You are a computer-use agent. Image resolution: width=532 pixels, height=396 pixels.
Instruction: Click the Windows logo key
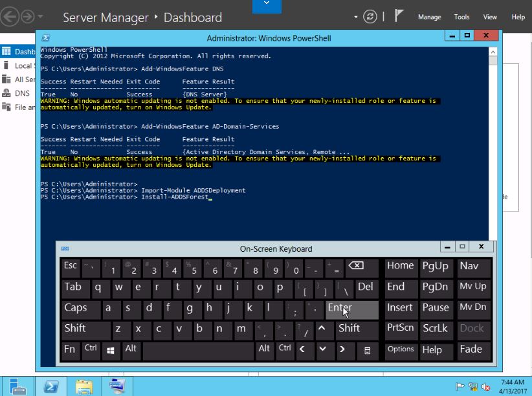(x=111, y=351)
